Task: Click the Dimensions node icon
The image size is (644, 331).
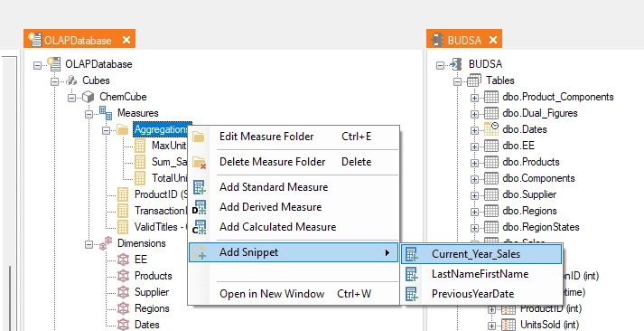Action: tap(106, 243)
